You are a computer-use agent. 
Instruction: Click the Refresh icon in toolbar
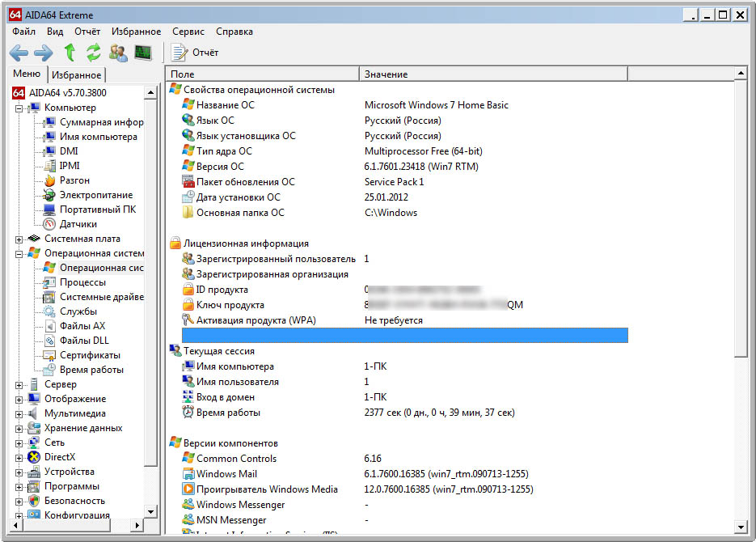coord(94,53)
